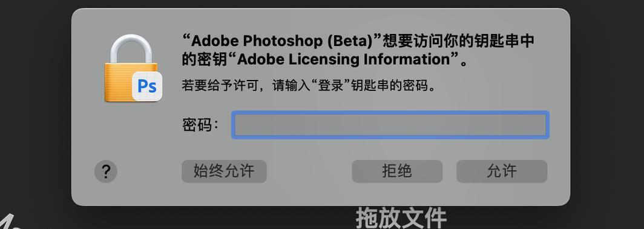Click the 若要给予许可 instruction line

(309, 87)
